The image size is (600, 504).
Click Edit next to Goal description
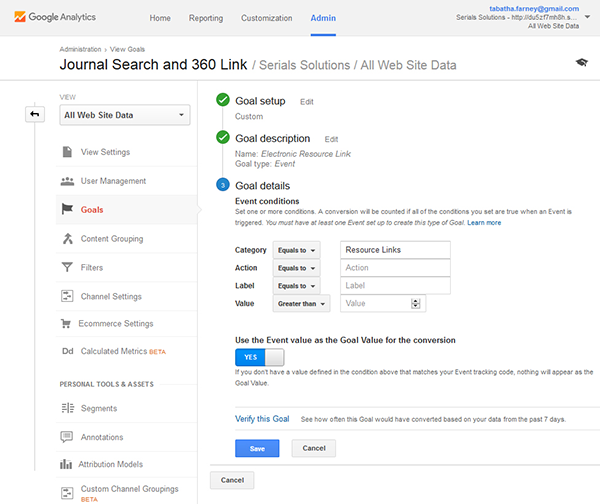(331, 139)
